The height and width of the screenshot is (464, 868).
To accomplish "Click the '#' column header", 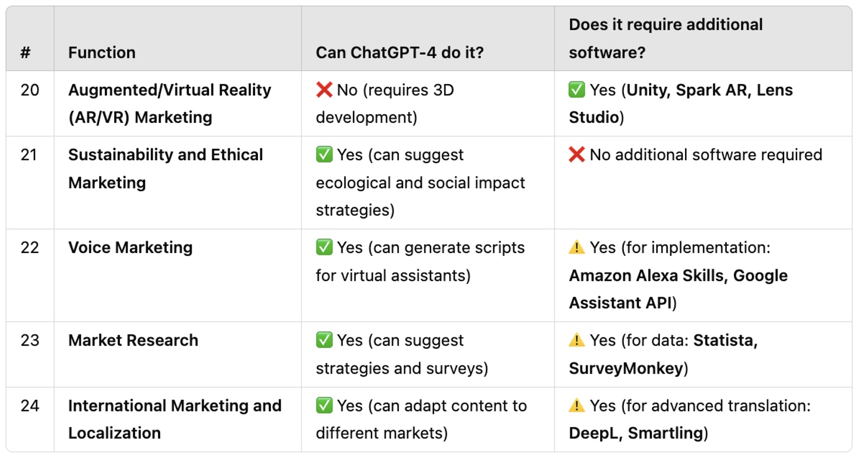I will [26, 52].
